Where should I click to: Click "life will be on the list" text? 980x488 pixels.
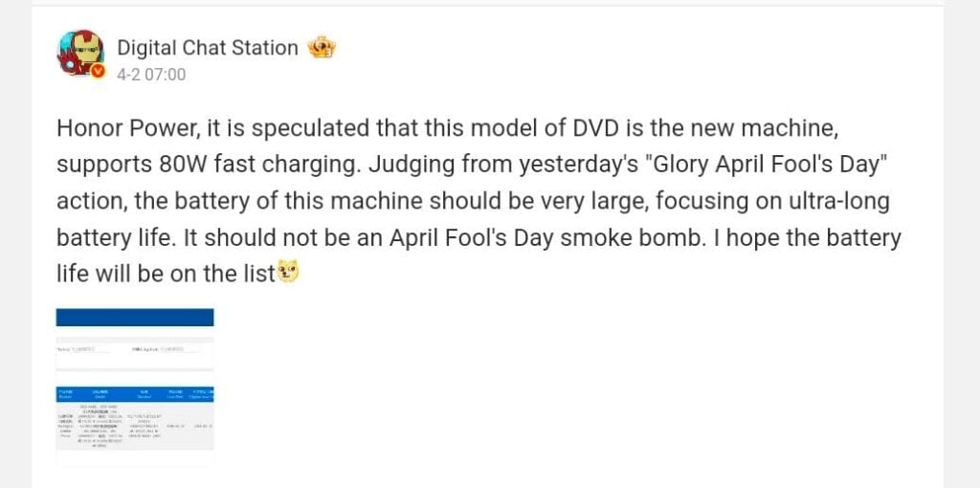166,274
